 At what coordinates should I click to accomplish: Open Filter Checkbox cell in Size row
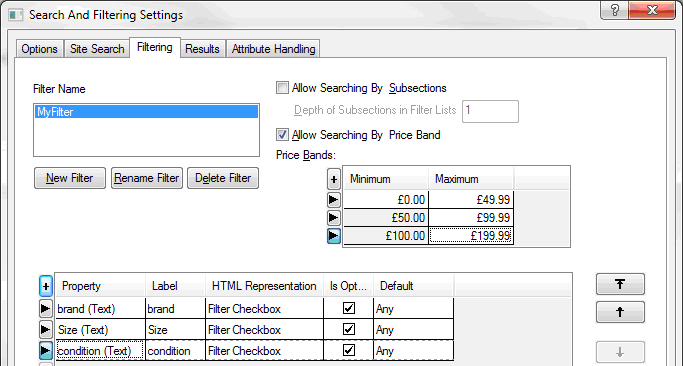264,330
